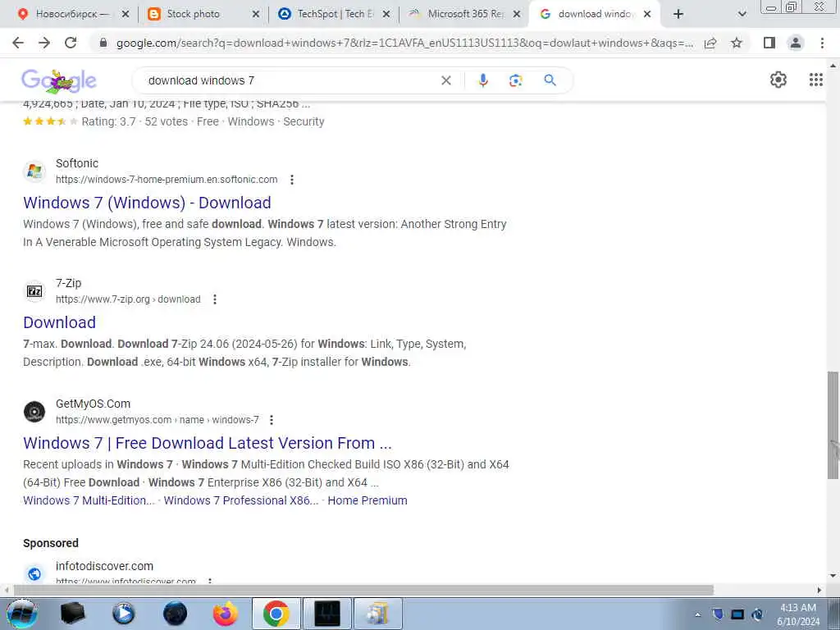Submit the search with the magnifier icon

[550, 80]
